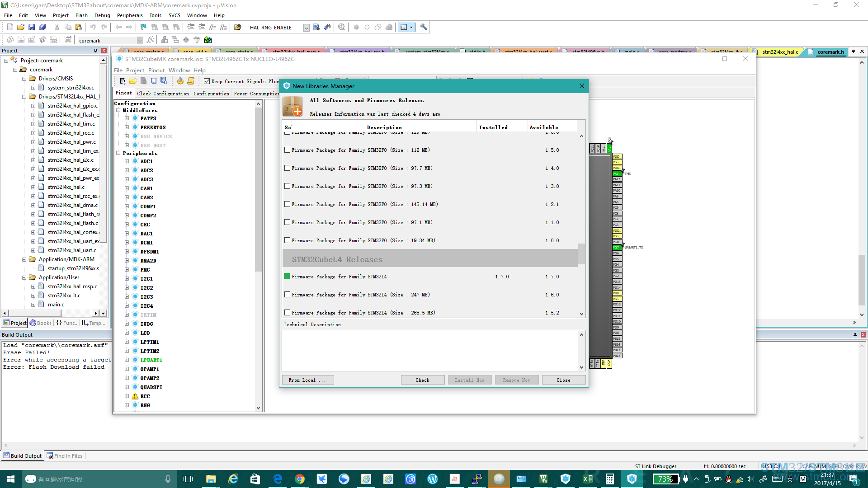Check STM32F0 firmware package version 1.1.0
The width and height of the screenshot is (868, 488).
point(287,222)
